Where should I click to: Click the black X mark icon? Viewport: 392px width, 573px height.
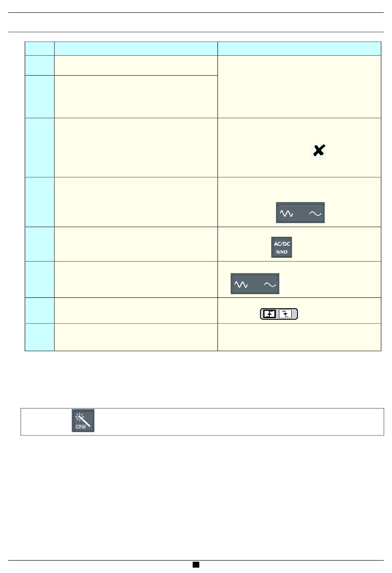pos(318,150)
